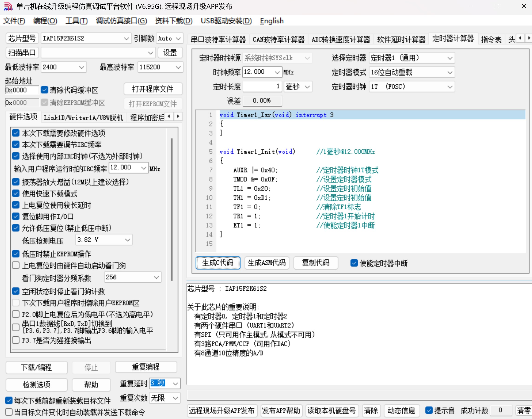Click 起始地址 0x0000 input field
This screenshot has height=419, width=532.
point(22,90)
